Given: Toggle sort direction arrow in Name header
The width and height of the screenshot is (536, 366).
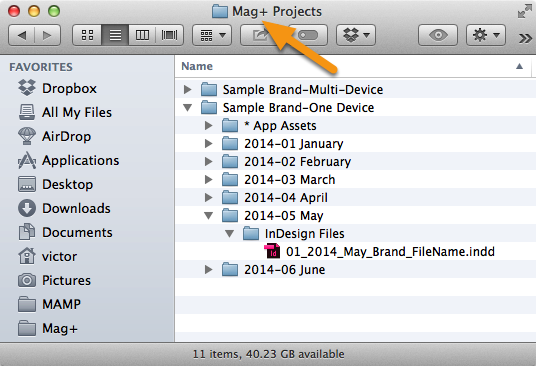Looking at the screenshot, I should (519, 66).
